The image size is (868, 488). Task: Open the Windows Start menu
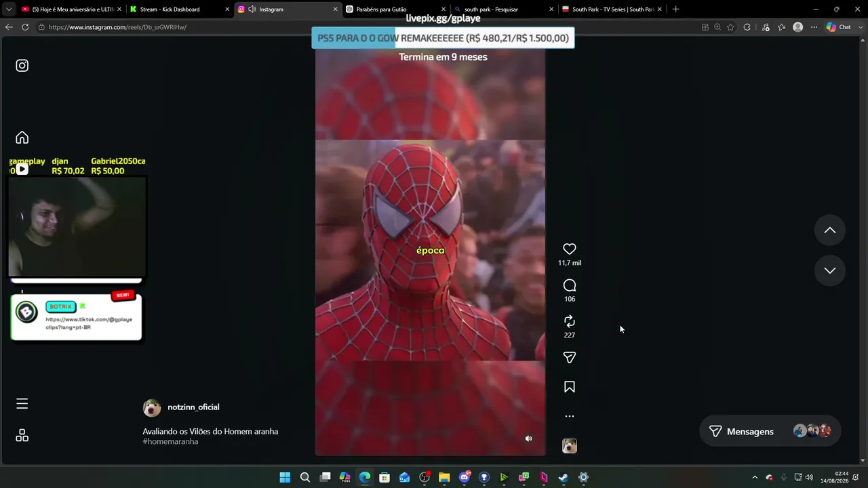click(285, 477)
